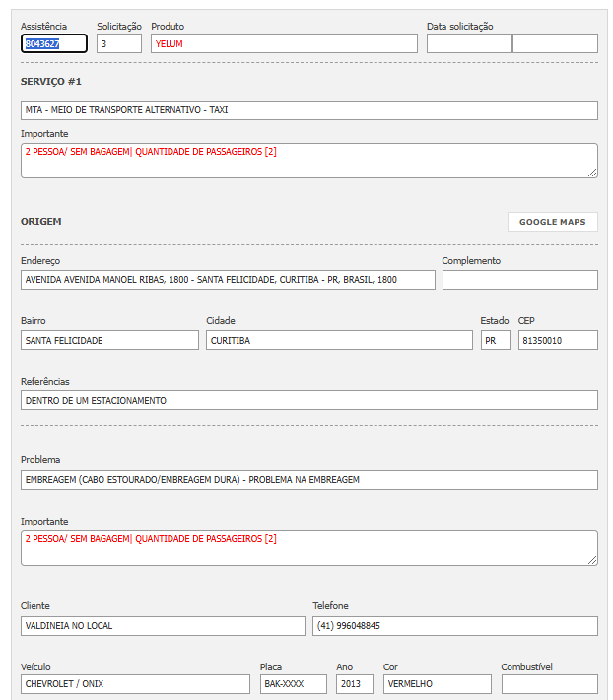613x700 pixels.
Task: Click the Referências field
Action: tap(308, 400)
